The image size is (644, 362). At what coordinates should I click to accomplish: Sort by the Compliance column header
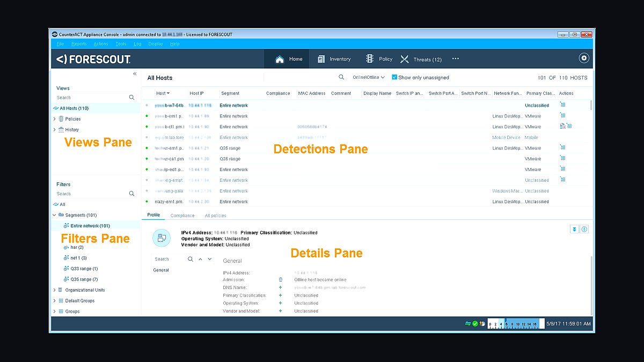coord(278,93)
